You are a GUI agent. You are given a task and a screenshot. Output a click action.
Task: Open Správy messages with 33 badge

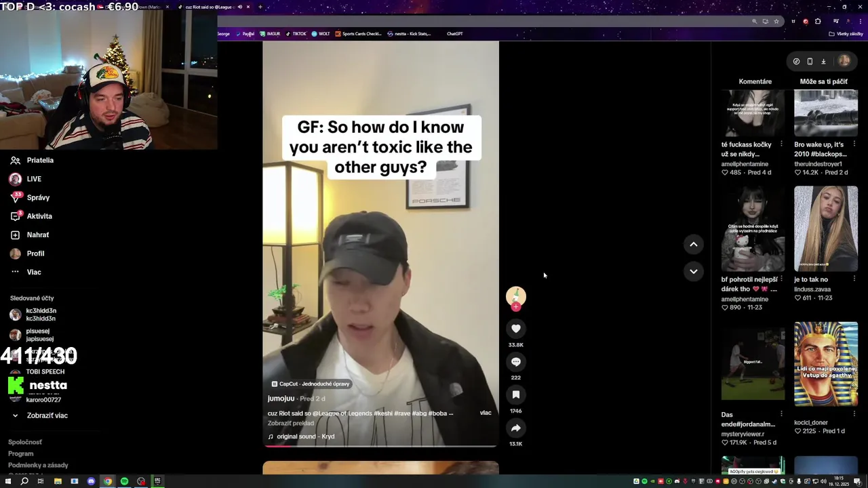[x=15, y=198]
